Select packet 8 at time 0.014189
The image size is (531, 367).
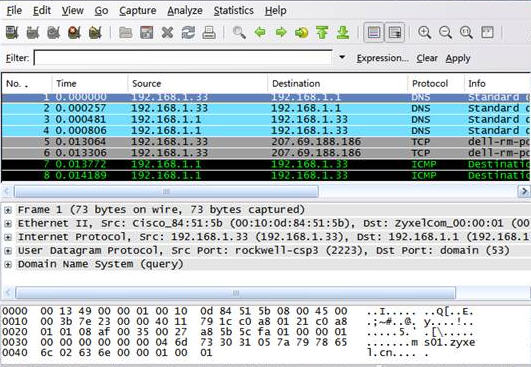click(x=266, y=175)
